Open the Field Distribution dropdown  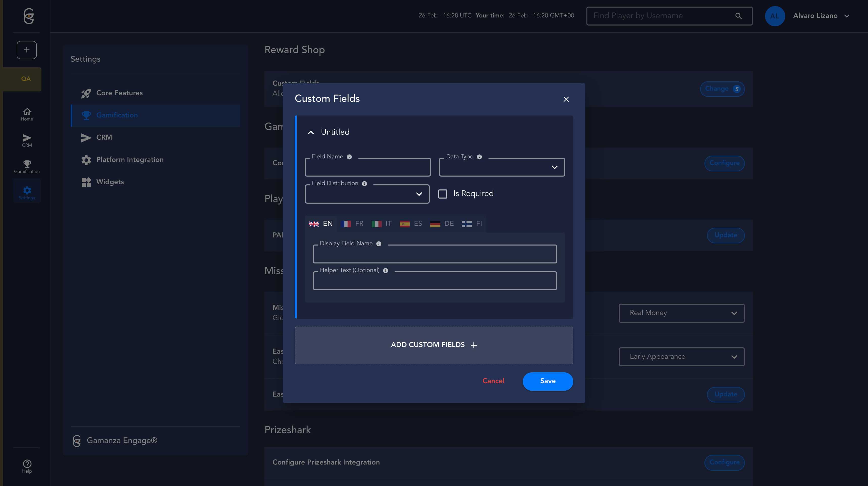[x=367, y=194]
